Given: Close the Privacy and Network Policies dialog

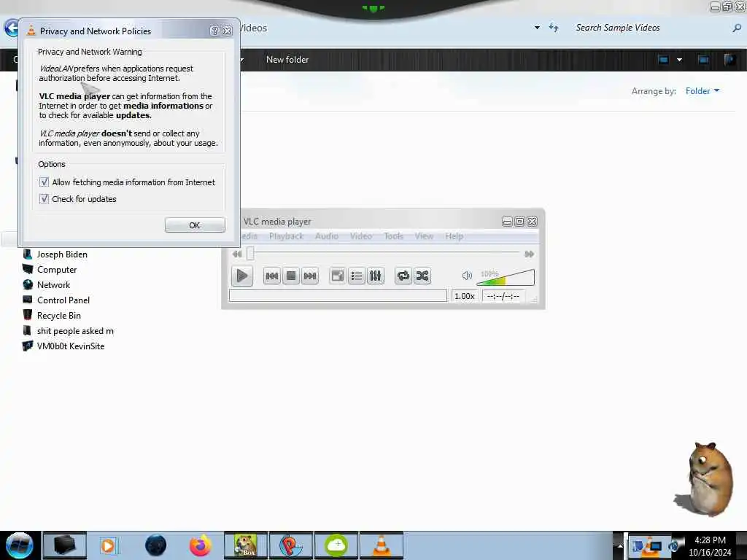Looking at the screenshot, I should pyautogui.click(x=228, y=31).
